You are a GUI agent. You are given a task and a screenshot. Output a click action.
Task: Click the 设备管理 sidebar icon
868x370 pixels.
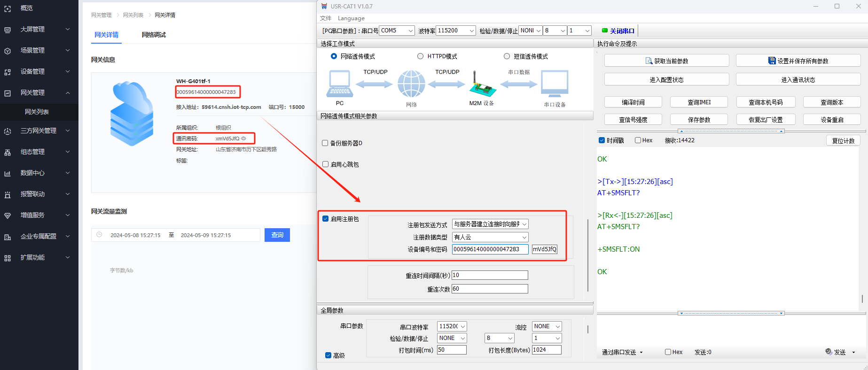[x=8, y=72]
